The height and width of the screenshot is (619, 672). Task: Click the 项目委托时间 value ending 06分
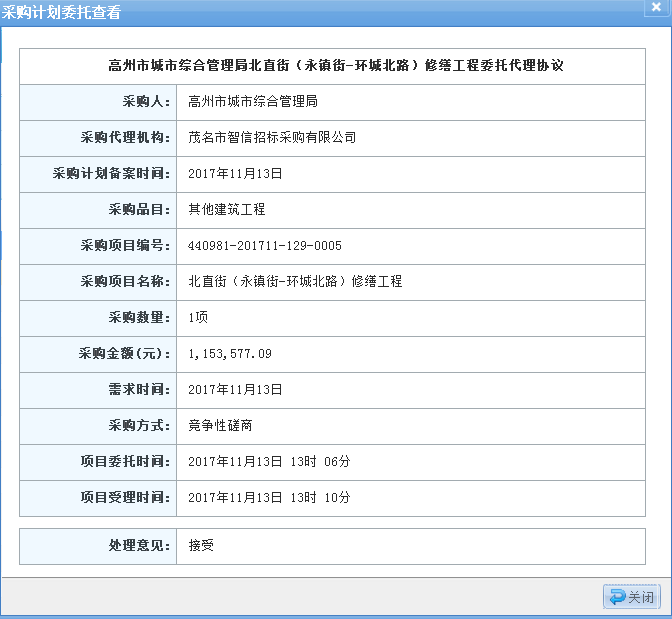[x=269, y=462]
